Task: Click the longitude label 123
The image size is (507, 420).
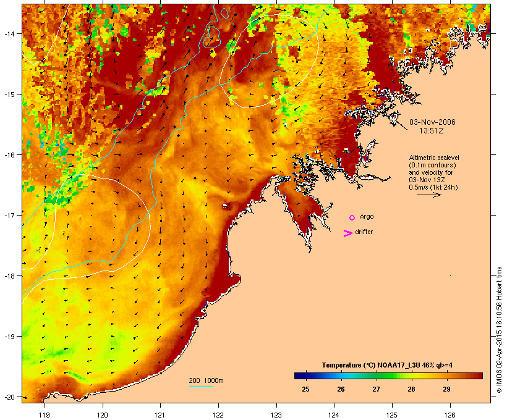Action: point(276,415)
